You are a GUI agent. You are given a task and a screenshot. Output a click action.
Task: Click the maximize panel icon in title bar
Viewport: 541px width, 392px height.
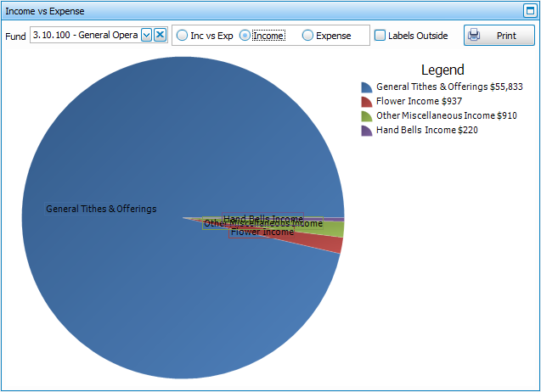pos(529,11)
